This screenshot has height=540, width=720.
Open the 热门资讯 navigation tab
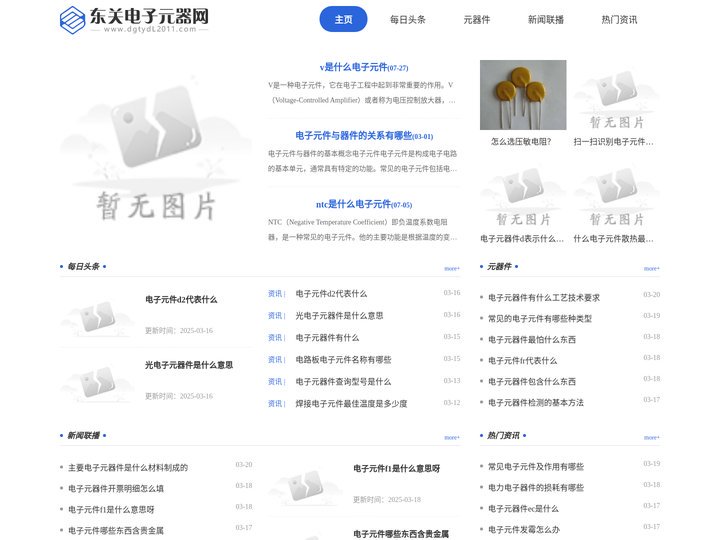[x=619, y=19]
